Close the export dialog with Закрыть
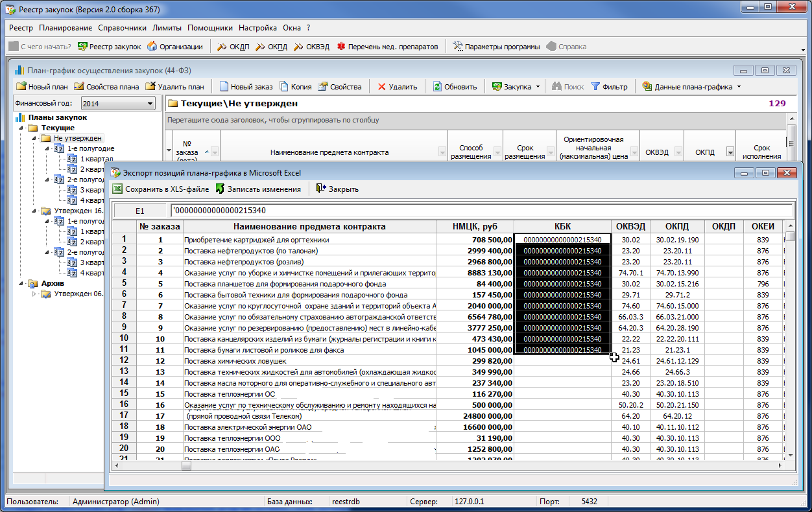812x512 pixels. [x=337, y=189]
